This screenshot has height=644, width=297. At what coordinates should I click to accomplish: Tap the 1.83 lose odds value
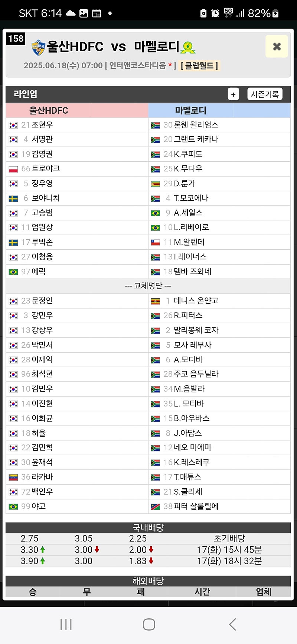[138, 561]
